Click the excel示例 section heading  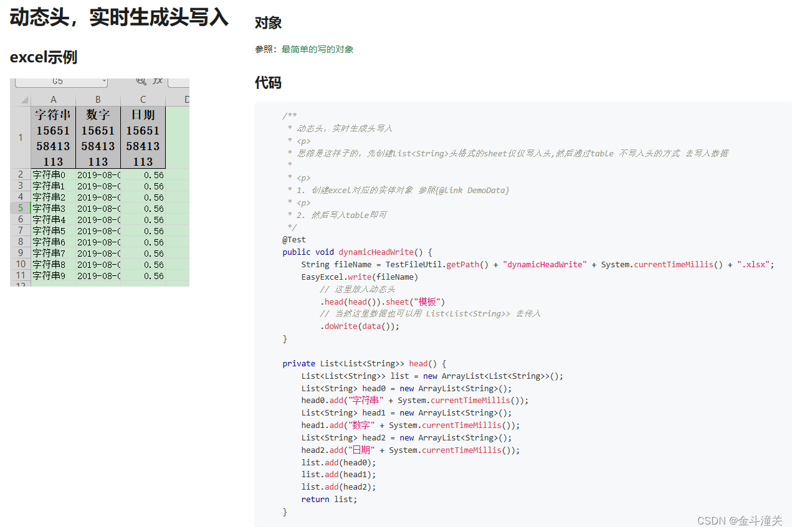(x=43, y=57)
